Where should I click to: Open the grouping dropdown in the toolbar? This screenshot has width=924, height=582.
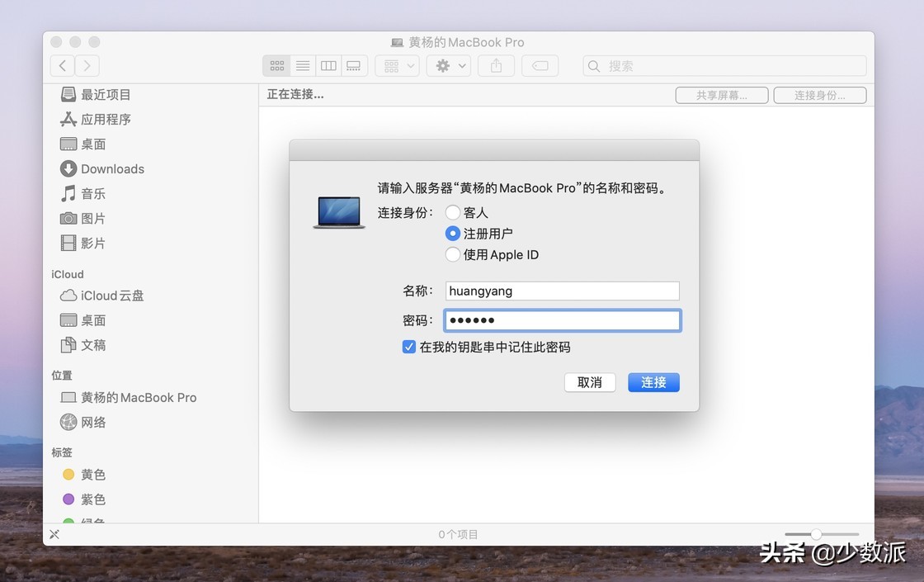397,65
